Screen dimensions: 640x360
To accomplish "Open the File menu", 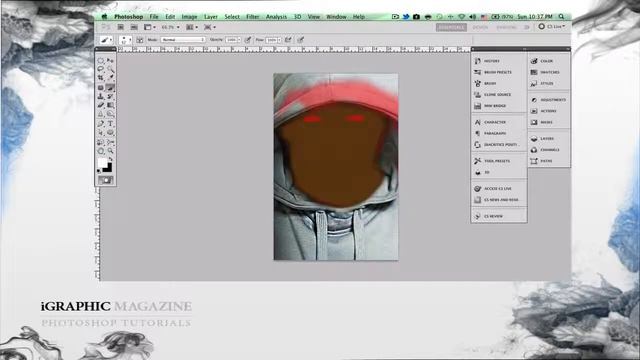I will (x=154, y=17).
